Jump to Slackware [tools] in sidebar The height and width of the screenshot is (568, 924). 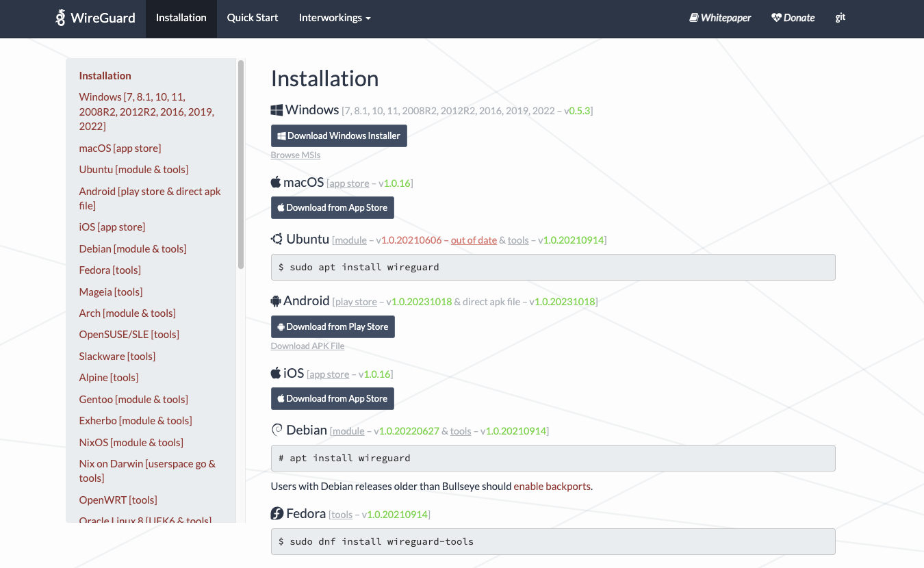pos(118,357)
